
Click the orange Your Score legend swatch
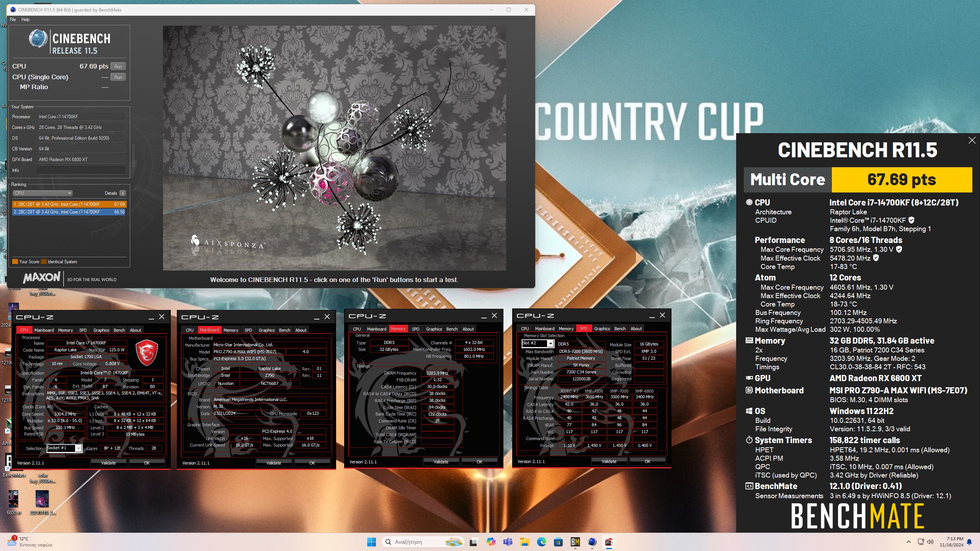click(x=15, y=262)
